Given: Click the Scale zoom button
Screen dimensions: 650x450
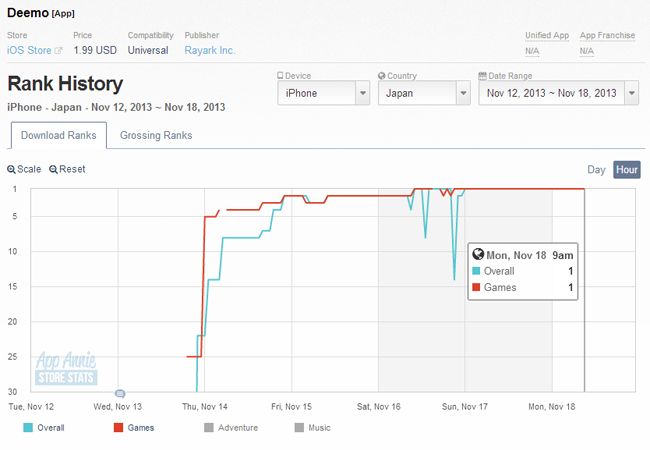Looking at the screenshot, I should [24, 169].
